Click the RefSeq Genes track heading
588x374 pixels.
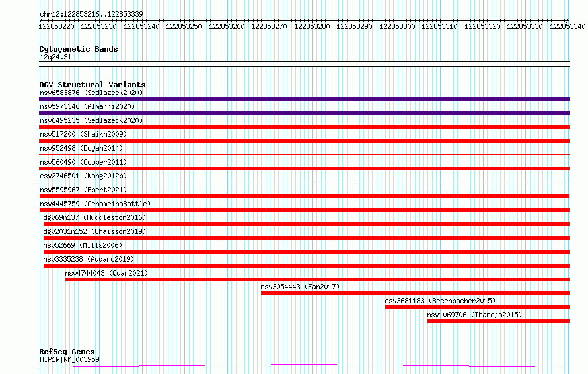point(67,352)
